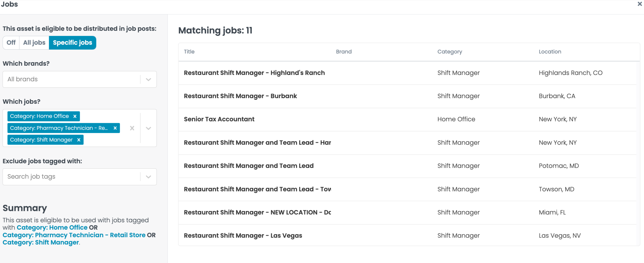Expand the exclude job tags dropdown
This screenshot has width=644, height=263.
[148, 177]
